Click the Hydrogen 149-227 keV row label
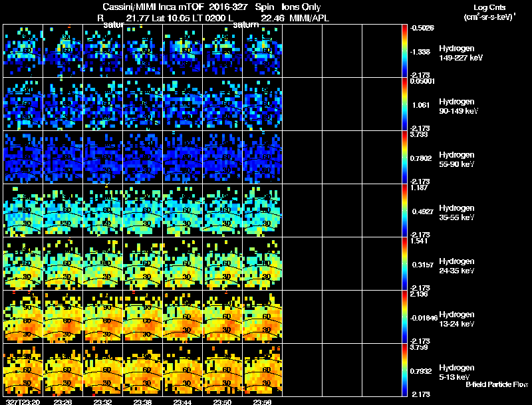The height and width of the screenshot is (405, 532). 460,53
